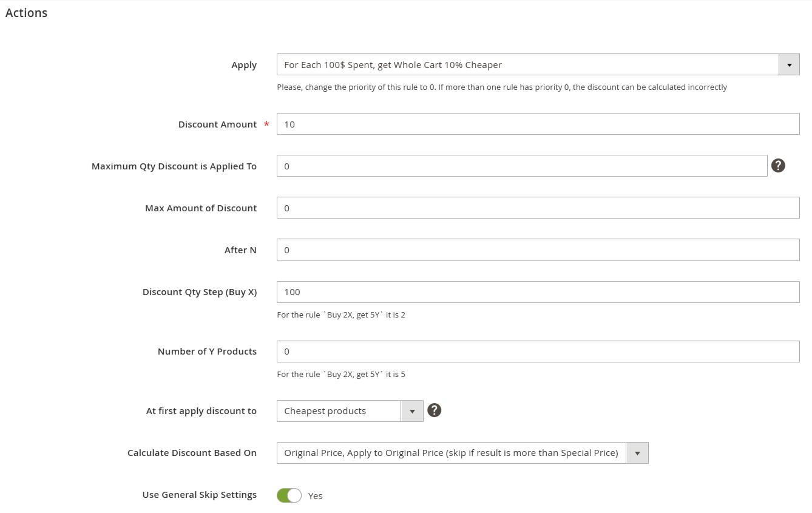This screenshot has height=513, width=812.
Task: Open Calculate Discount Based On dropdown
Action: coord(462,453)
